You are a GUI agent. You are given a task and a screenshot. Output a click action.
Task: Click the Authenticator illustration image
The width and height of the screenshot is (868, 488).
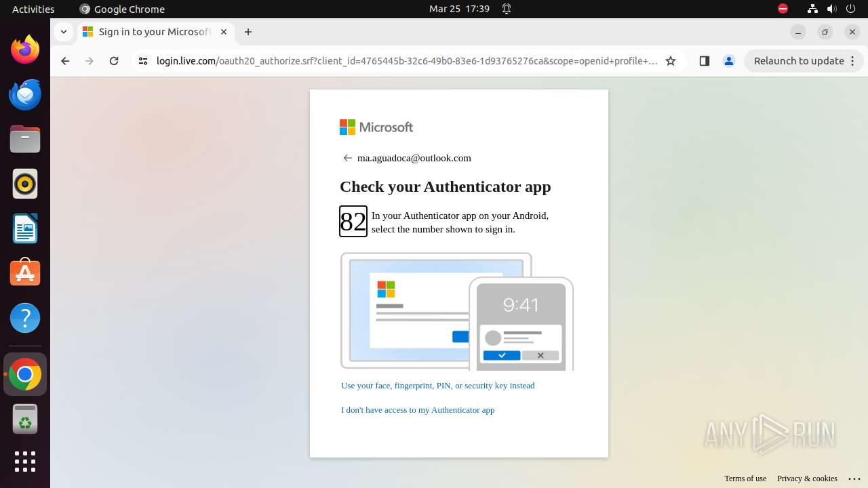click(457, 311)
